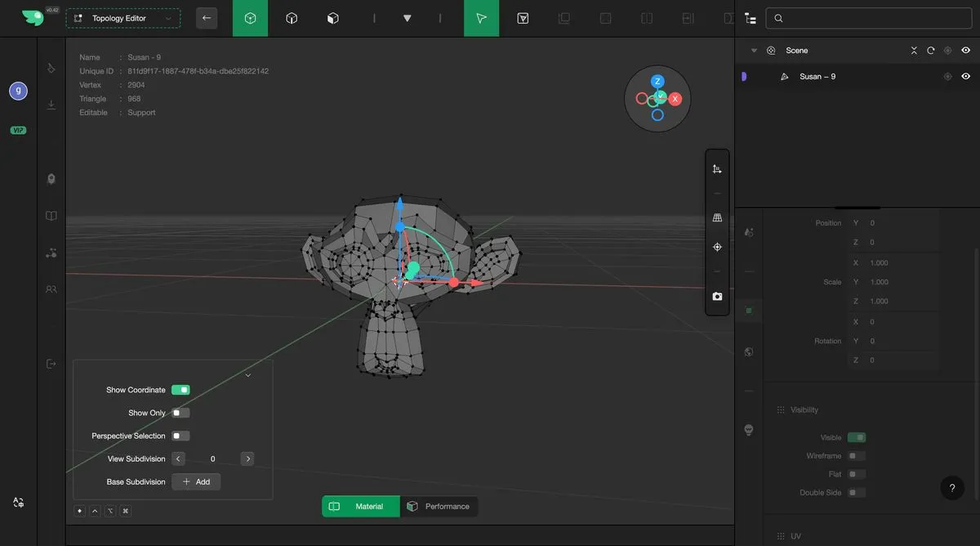Enable the Wireframe visibility toggle
This screenshot has width=980, height=546.
click(x=856, y=456)
